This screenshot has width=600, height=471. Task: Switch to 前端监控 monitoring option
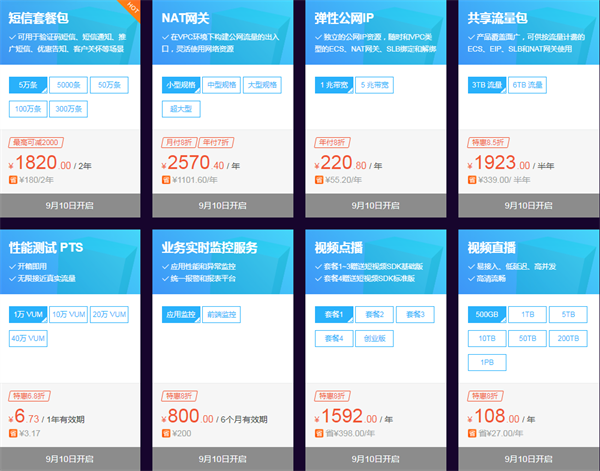[220, 314]
